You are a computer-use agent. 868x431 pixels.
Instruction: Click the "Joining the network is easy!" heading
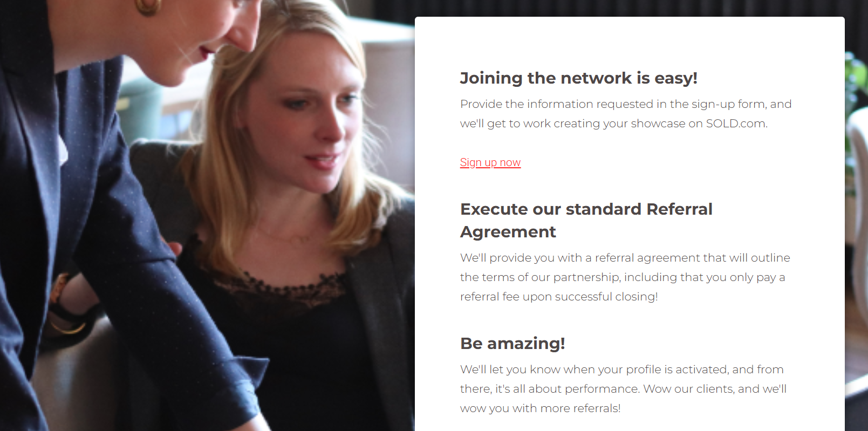tap(578, 78)
